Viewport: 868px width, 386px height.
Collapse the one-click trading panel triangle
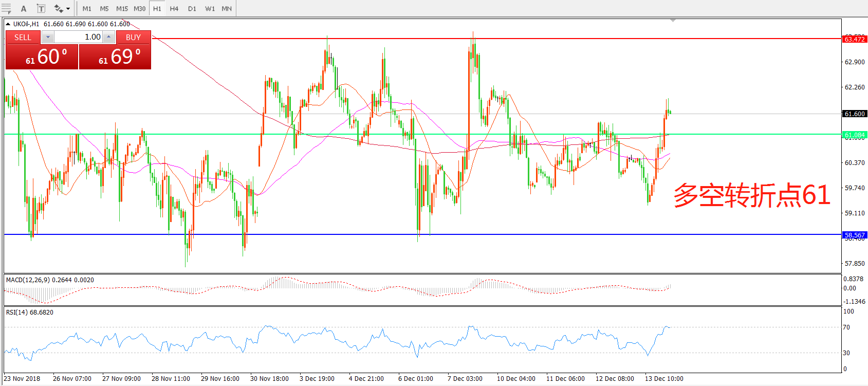(x=8, y=24)
